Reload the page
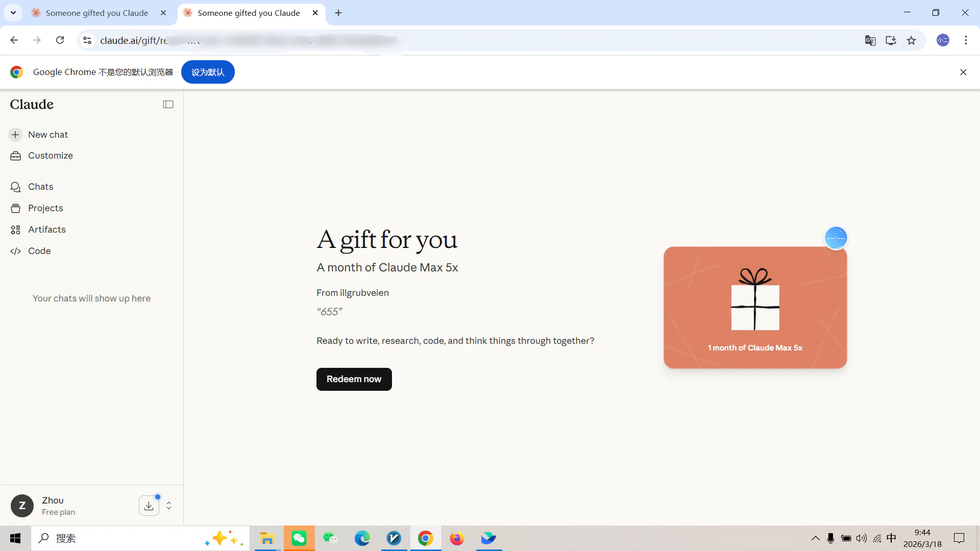This screenshot has width=980, height=551. point(60,40)
